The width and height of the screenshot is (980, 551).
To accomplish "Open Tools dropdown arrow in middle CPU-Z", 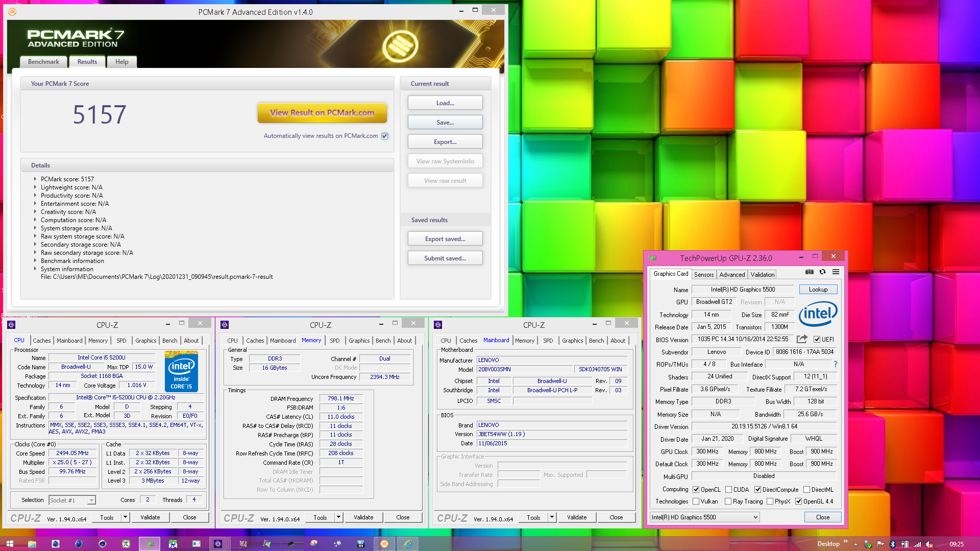I will click(338, 517).
